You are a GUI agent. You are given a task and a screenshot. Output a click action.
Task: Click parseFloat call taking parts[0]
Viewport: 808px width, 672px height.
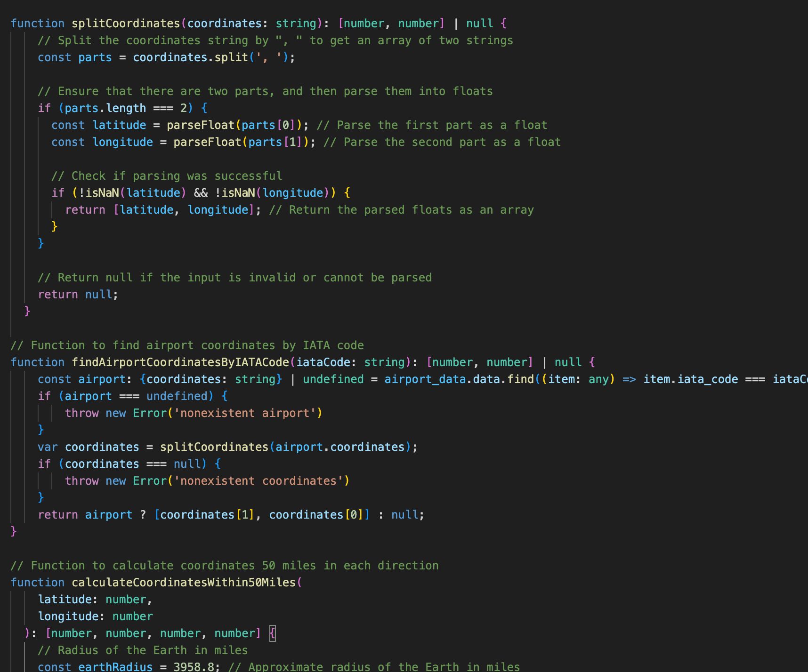point(234,125)
